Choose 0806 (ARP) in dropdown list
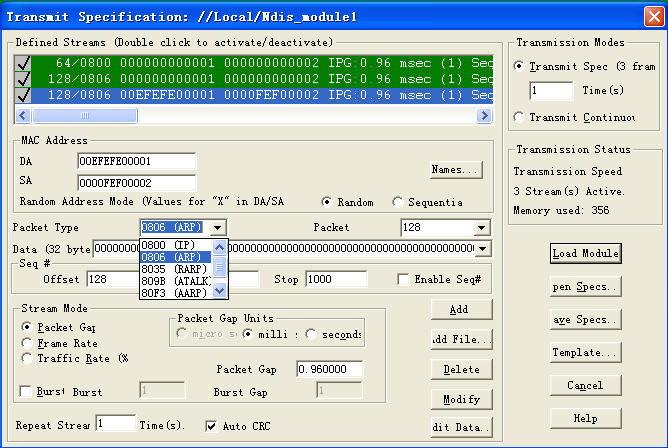 click(x=176, y=257)
